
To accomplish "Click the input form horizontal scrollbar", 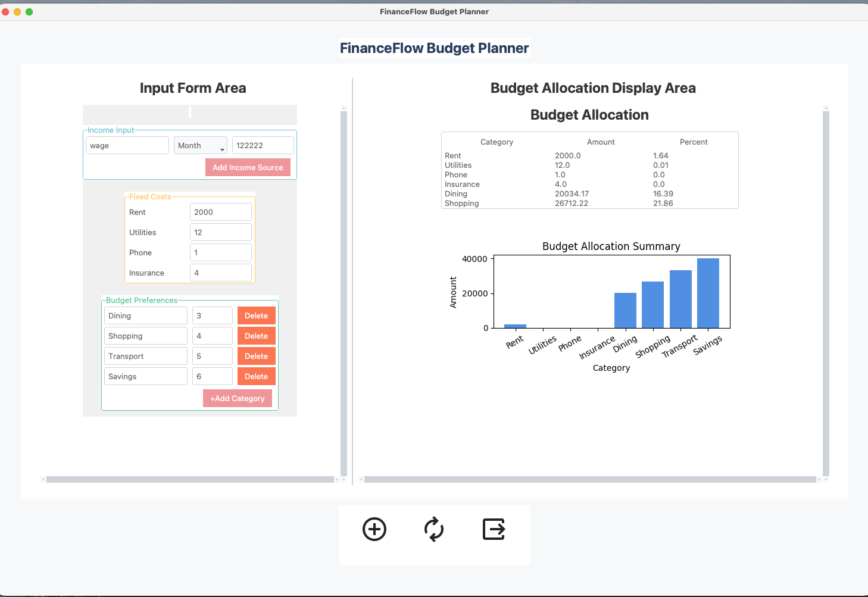I will [x=191, y=479].
